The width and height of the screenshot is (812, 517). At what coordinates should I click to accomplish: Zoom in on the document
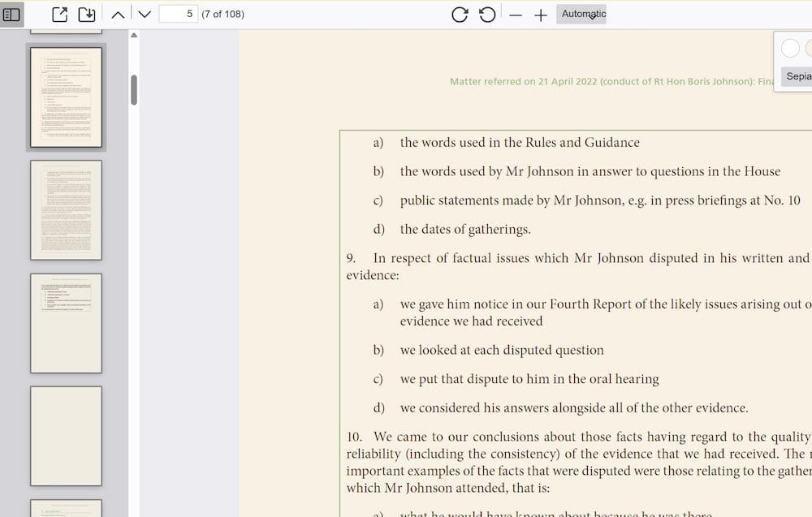(x=541, y=14)
